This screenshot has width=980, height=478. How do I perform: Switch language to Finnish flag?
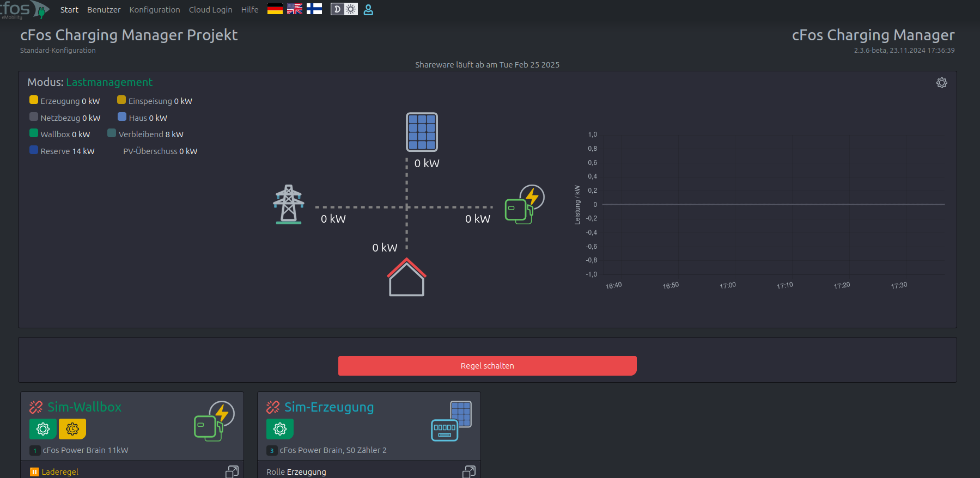314,9
